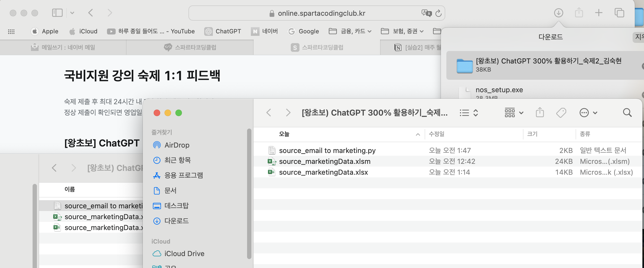Click the Finder tags button
The height and width of the screenshot is (268, 644).
pyautogui.click(x=561, y=113)
